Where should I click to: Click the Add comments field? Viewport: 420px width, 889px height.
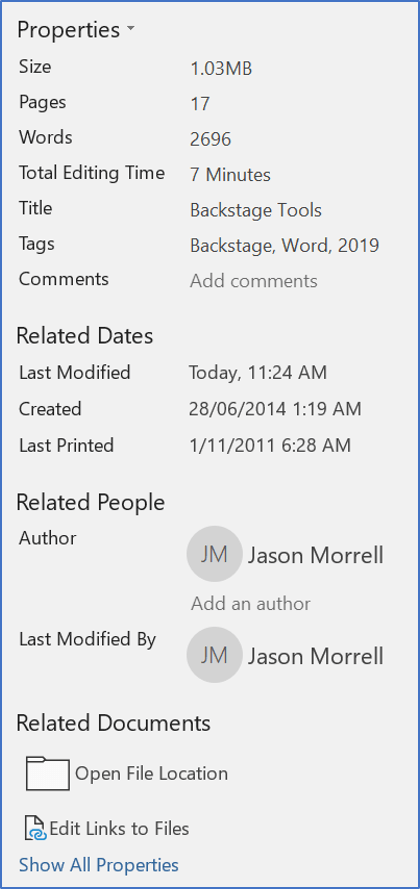(253, 281)
